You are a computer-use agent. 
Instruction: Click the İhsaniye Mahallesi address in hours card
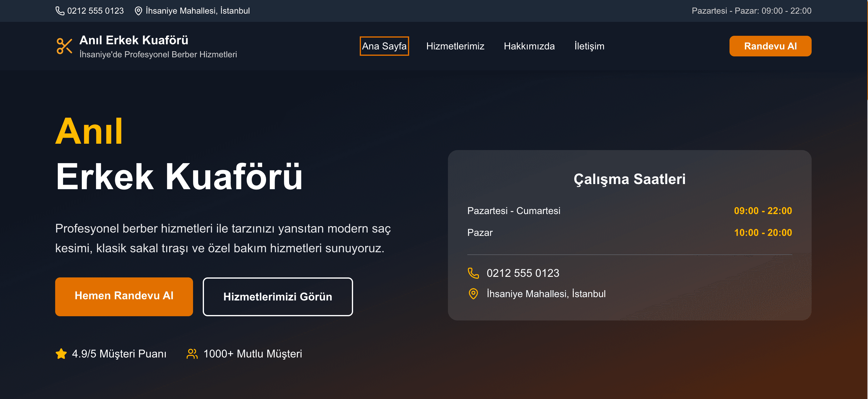point(546,294)
